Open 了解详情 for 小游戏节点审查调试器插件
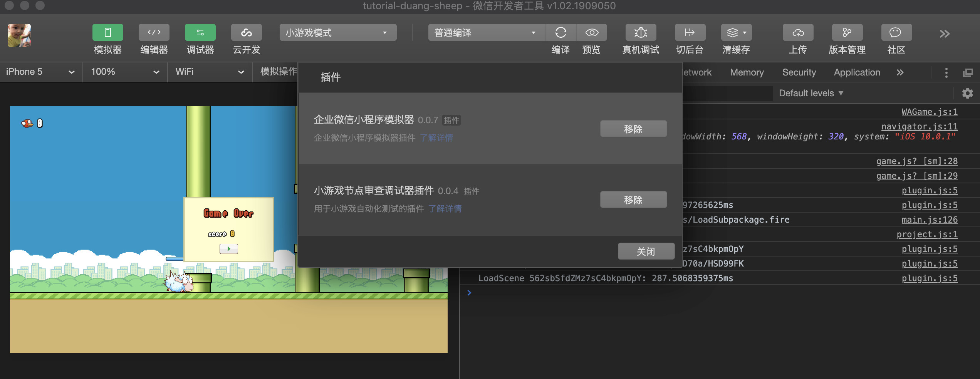The height and width of the screenshot is (379, 980). point(445,209)
